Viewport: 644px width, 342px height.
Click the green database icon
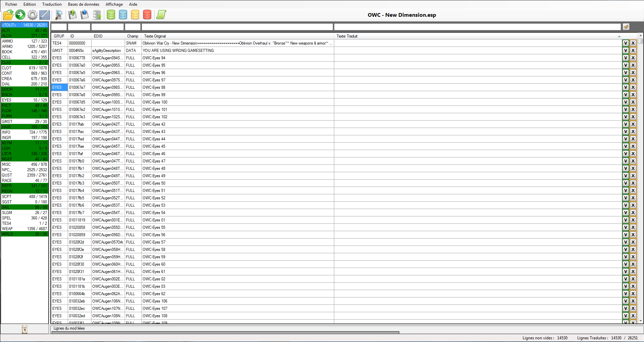111,15
